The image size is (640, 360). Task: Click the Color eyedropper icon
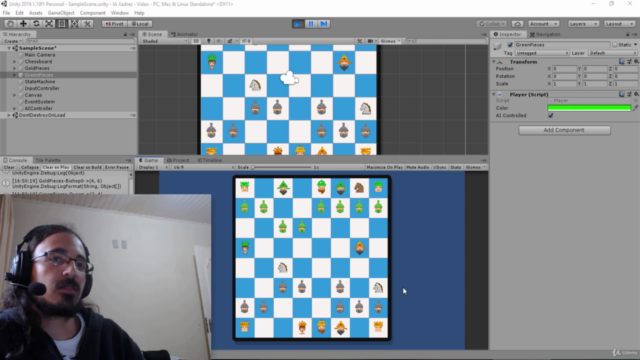pos(635,108)
